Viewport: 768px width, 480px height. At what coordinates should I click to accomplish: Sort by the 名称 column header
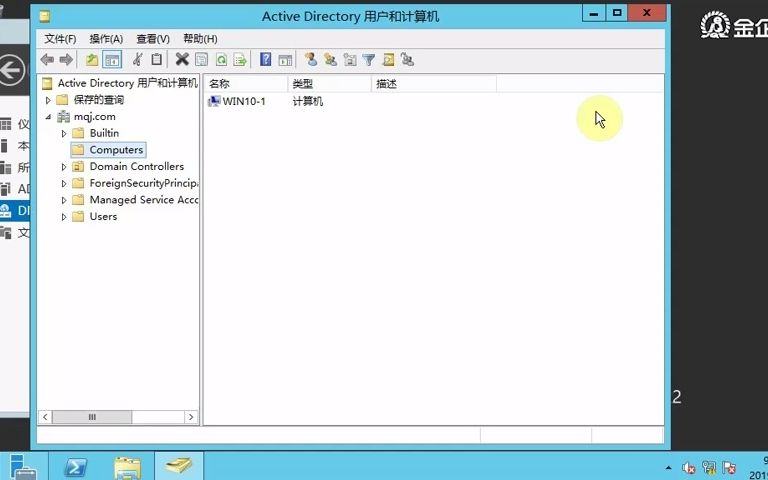coord(246,84)
